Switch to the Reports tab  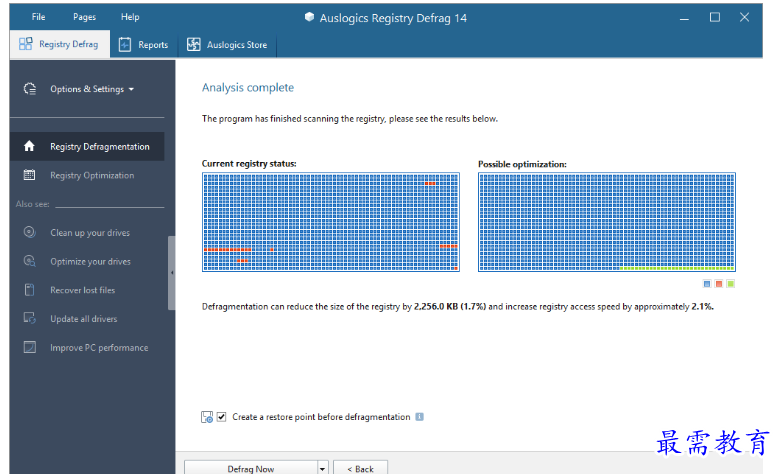point(143,45)
